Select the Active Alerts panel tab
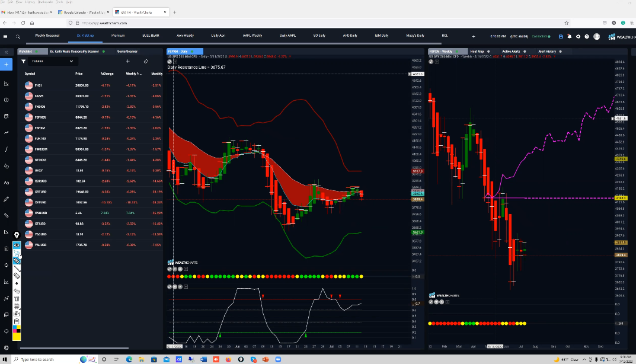 point(511,52)
